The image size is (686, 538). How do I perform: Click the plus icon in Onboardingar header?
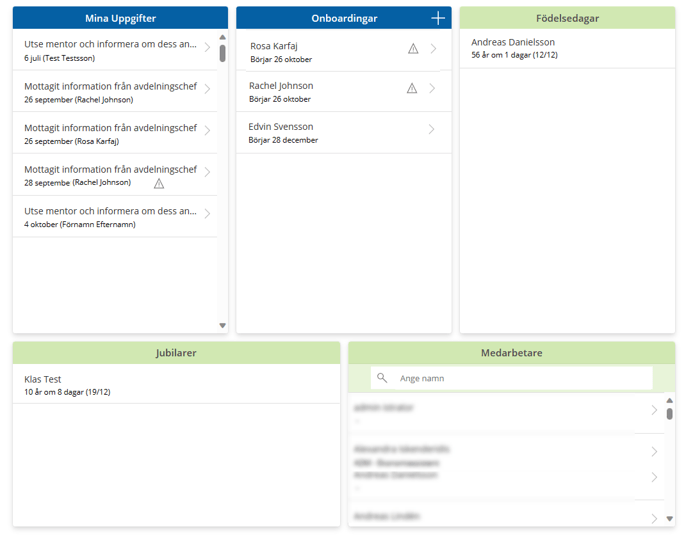(437, 18)
